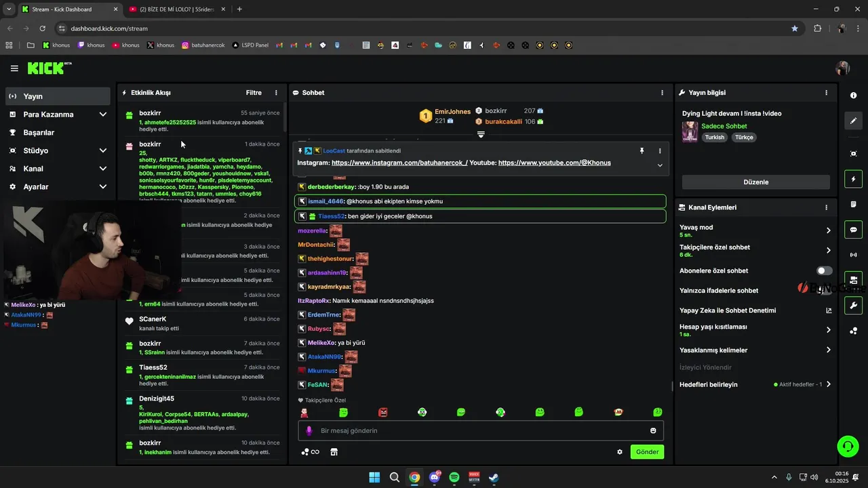Toggle the wrench icon in the right rail
Screen dimensions: 868x488
853,305
